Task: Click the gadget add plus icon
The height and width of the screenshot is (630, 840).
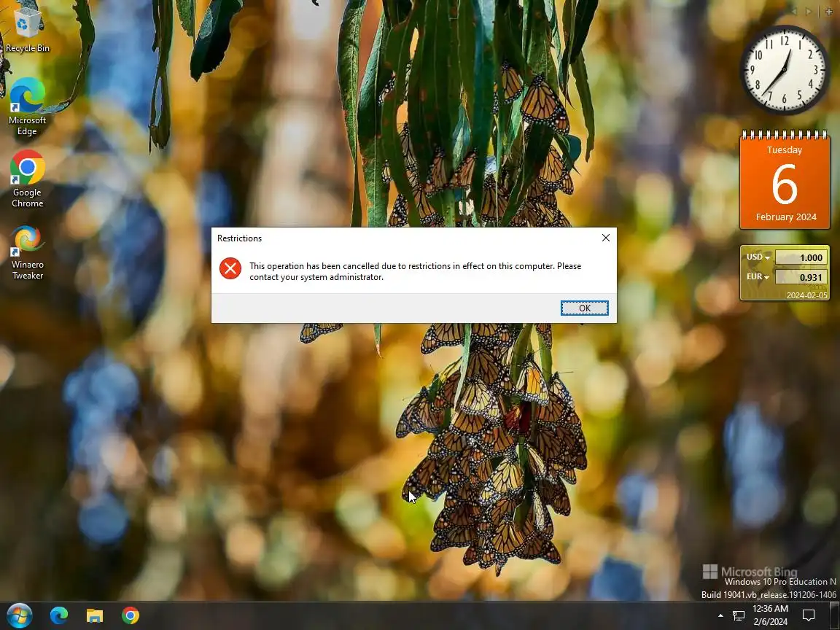Action: click(x=829, y=11)
